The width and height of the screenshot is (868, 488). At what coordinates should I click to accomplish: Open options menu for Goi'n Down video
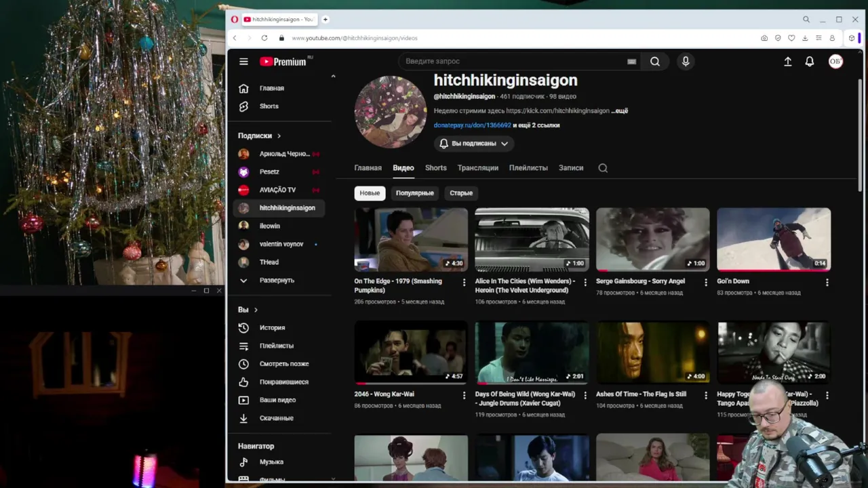pyautogui.click(x=827, y=282)
